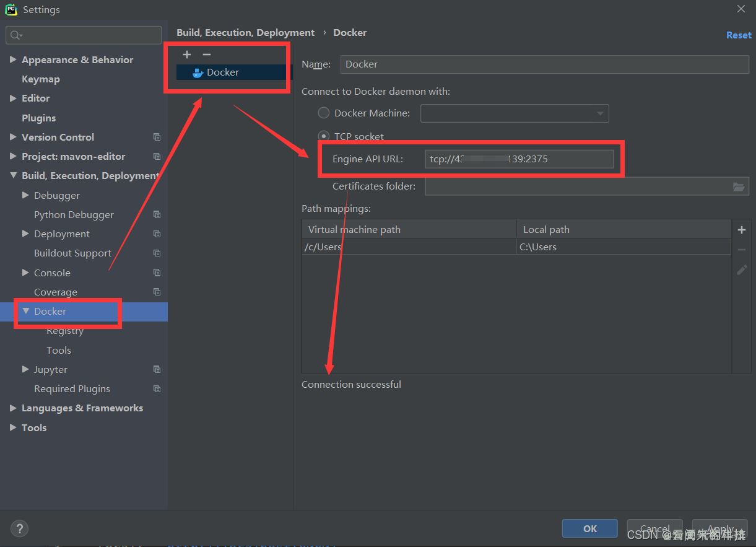Select the TCP socket radio button

(324, 136)
